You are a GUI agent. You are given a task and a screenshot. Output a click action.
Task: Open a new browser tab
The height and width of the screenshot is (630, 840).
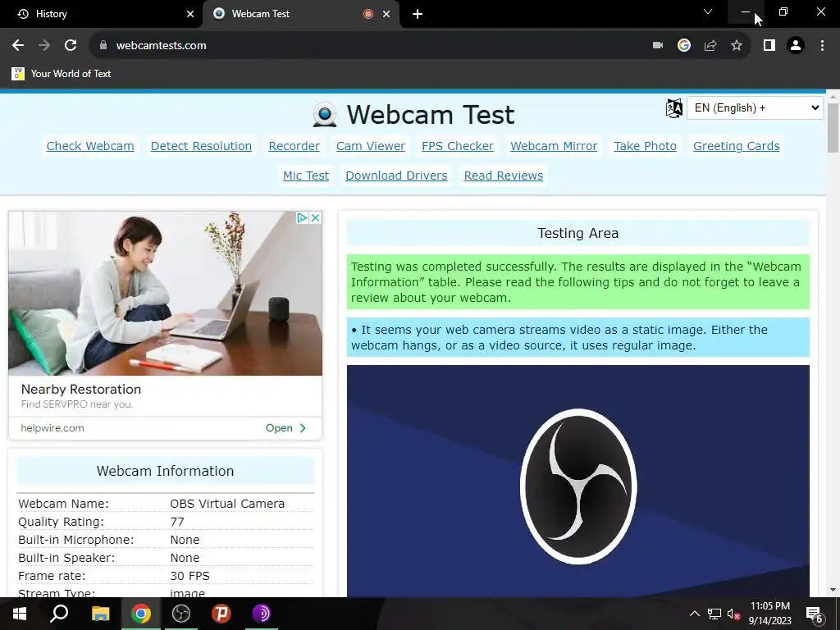pos(418,14)
